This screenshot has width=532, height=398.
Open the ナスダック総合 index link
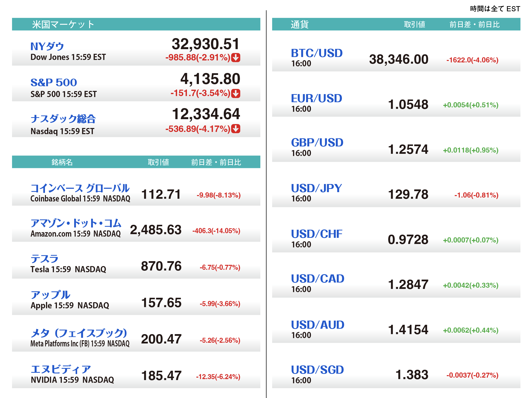click(x=63, y=119)
